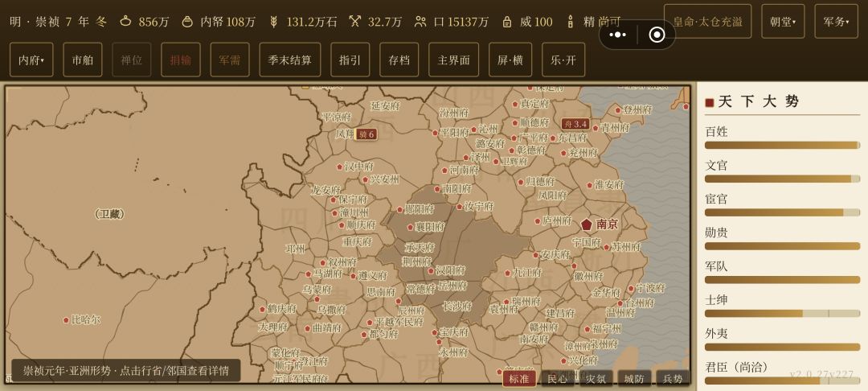Click the 君臣(尚洽) relation bar
Image resolution: width=868 pixels, height=391 pixels.
782,381
